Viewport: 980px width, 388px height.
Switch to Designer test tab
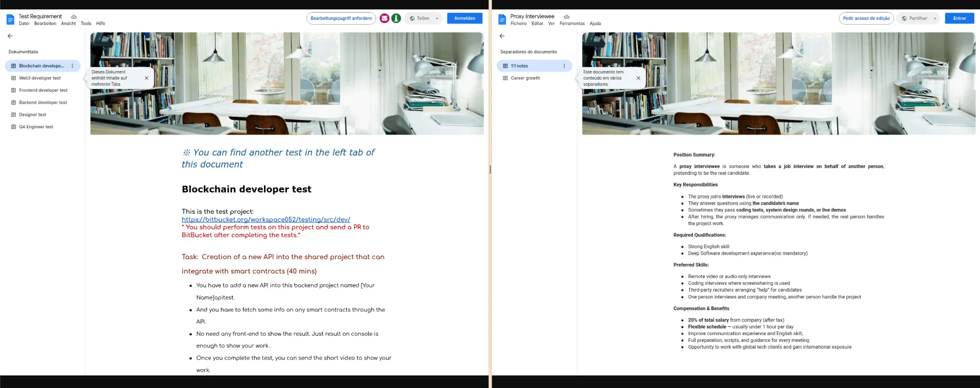(42, 115)
